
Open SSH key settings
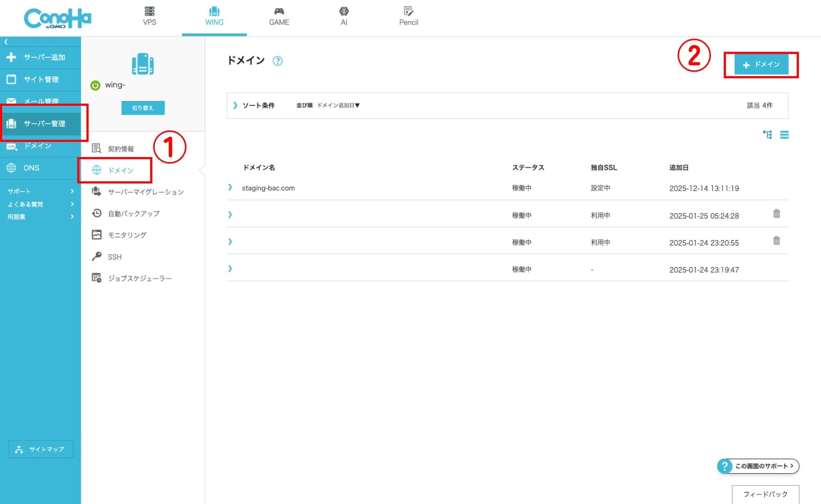(114, 257)
